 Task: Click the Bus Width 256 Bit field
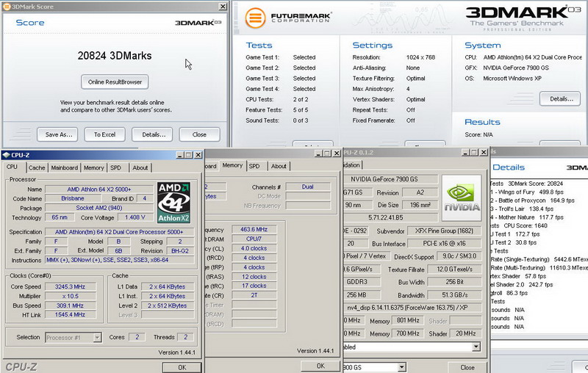454,282
